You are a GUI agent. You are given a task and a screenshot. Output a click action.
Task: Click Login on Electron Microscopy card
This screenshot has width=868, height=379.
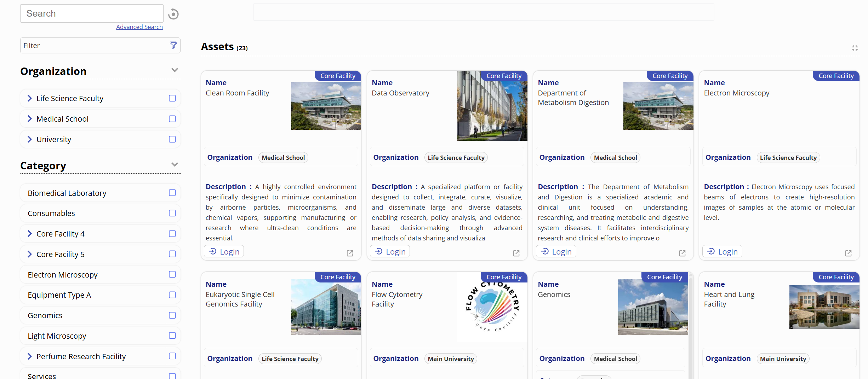pos(722,252)
